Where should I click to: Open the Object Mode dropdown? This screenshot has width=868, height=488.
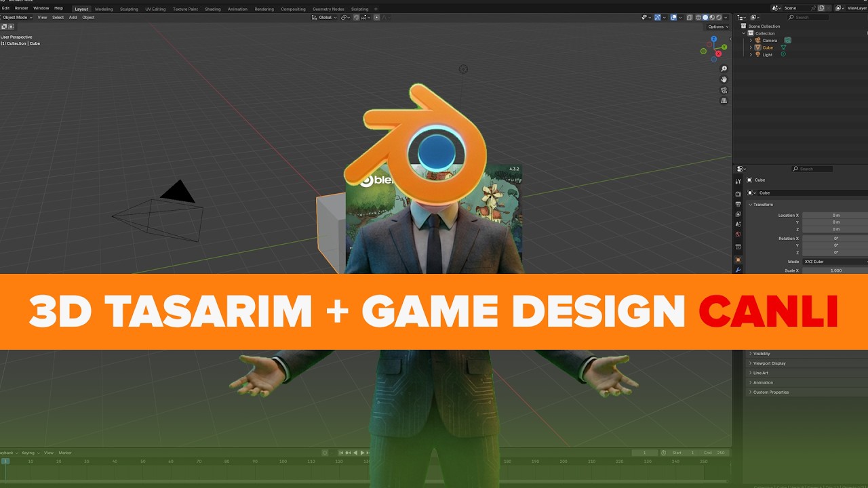click(17, 17)
